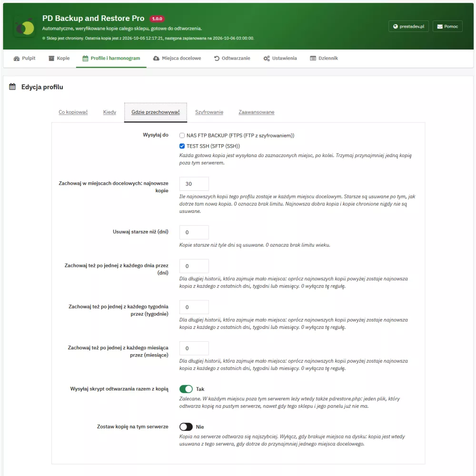The height and width of the screenshot is (476, 476).
Task: Enable NAS FTP BACKUP destination checkbox
Action: pos(182,135)
